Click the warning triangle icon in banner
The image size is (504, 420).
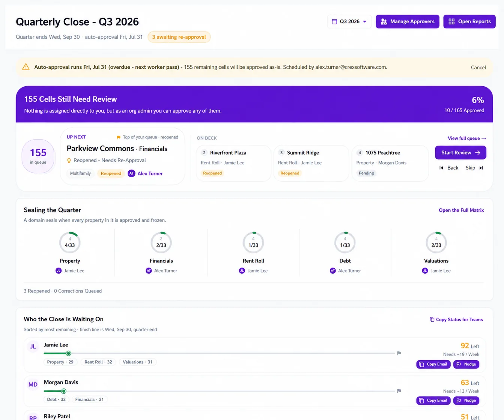click(26, 67)
